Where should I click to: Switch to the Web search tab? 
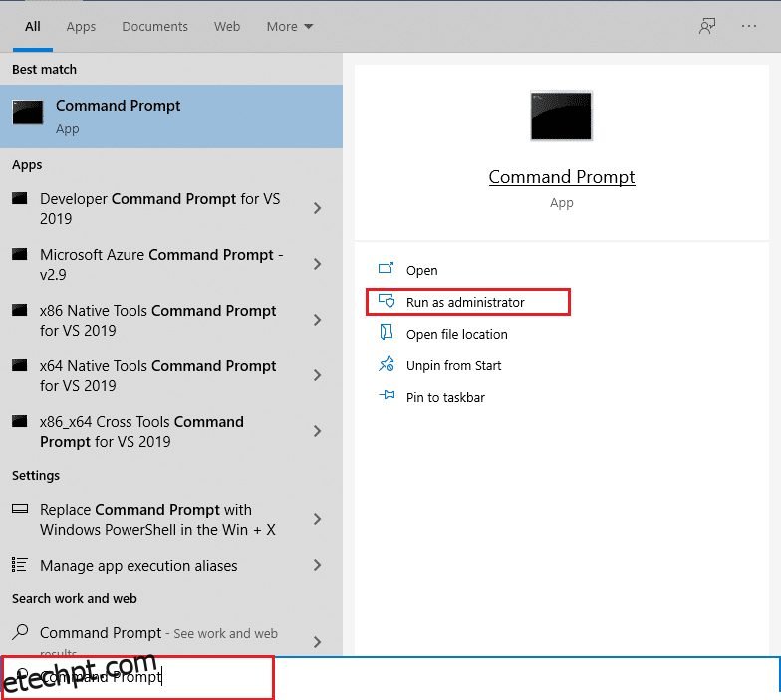click(x=227, y=26)
